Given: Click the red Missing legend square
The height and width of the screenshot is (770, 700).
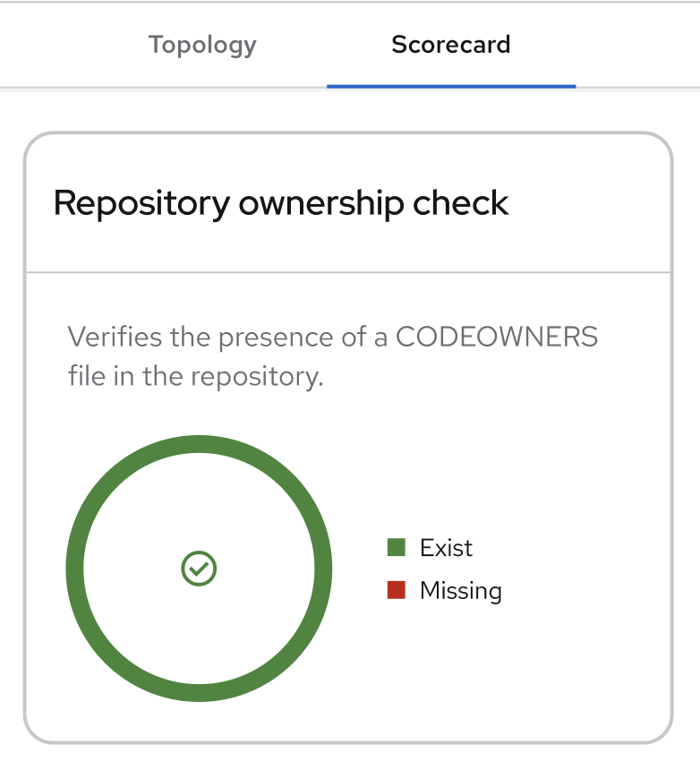Looking at the screenshot, I should point(397,590).
